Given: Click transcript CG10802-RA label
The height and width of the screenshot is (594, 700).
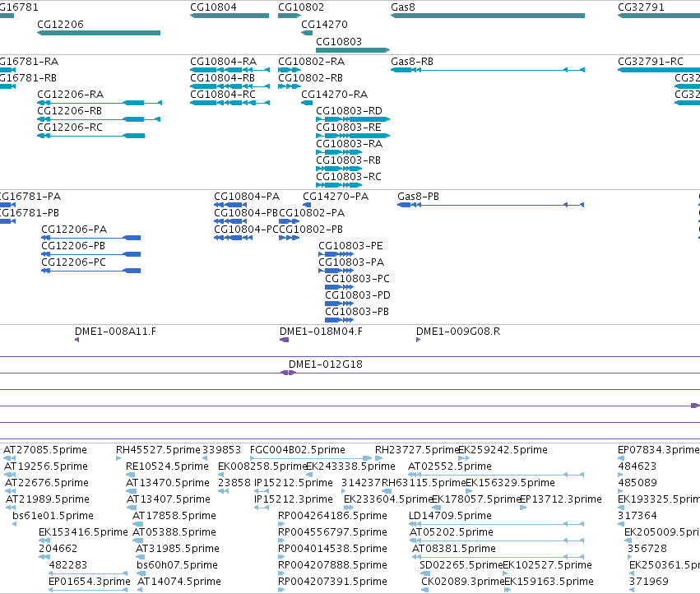Looking at the screenshot, I should 312,62.
